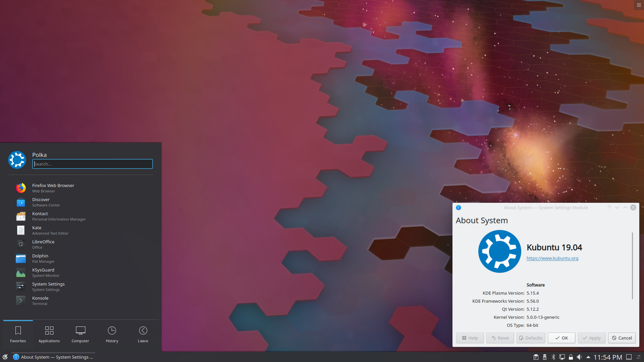
Task: Click the Polka user avatar icon
Action: coord(17,160)
